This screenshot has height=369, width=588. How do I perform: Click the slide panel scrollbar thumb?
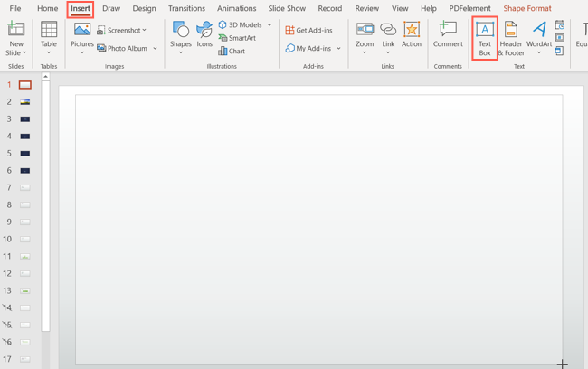point(46,206)
